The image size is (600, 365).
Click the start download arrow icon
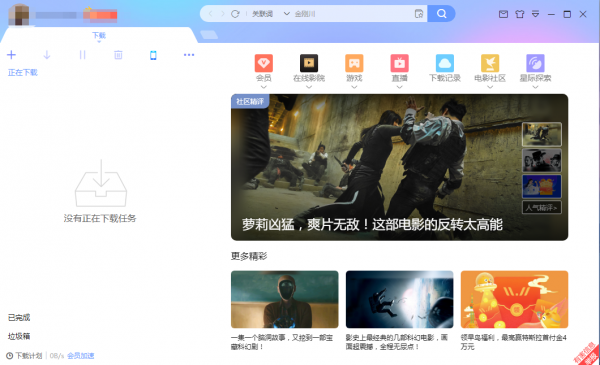[47, 55]
